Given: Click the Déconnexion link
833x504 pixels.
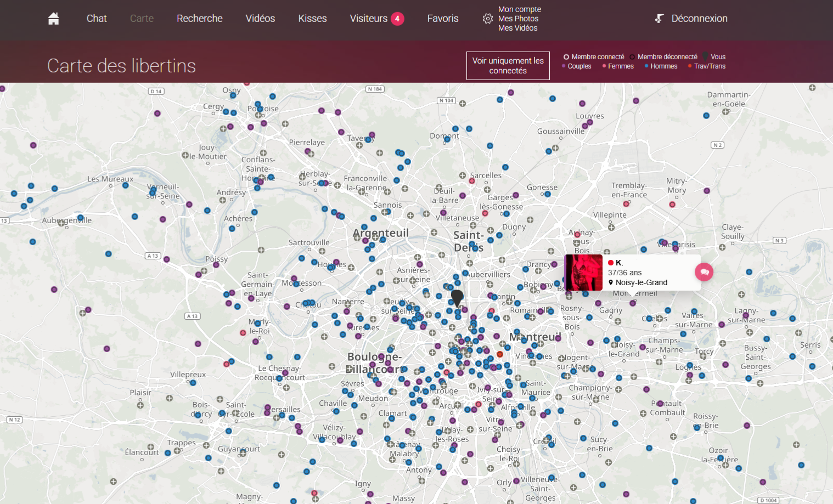Looking at the screenshot, I should coord(699,19).
